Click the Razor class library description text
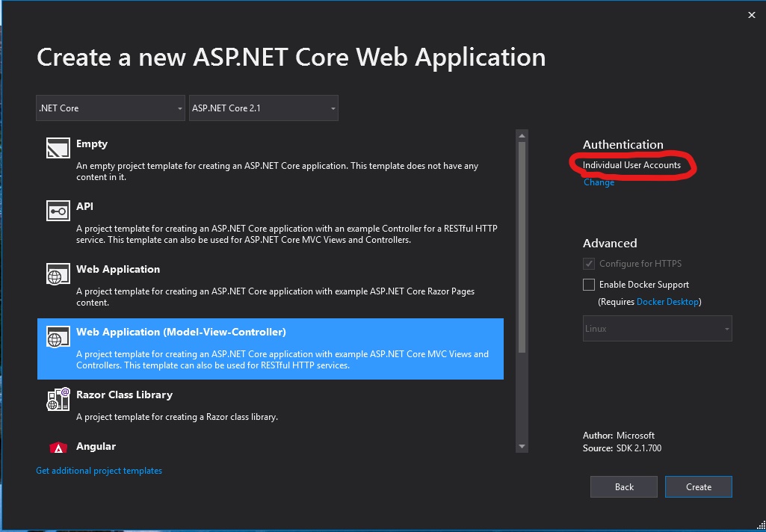The image size is (766, 532). coord(177,417)
